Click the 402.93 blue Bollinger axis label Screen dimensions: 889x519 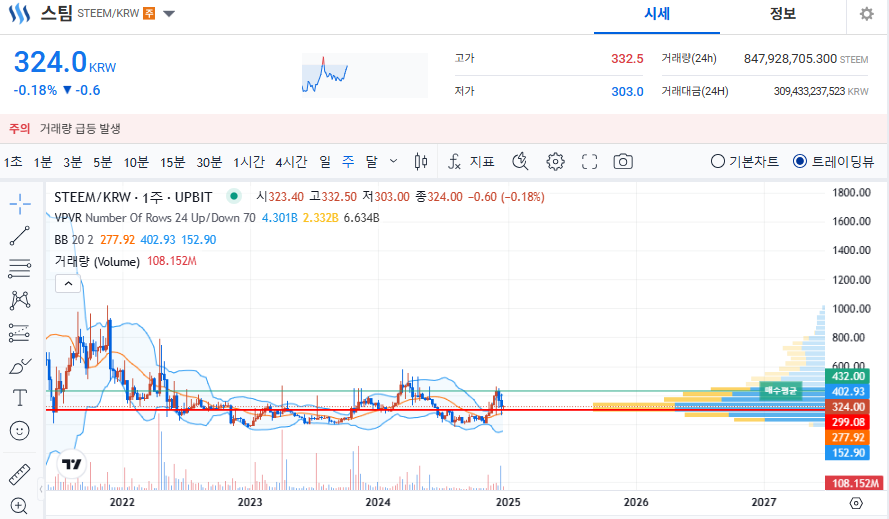coord(848,391)
